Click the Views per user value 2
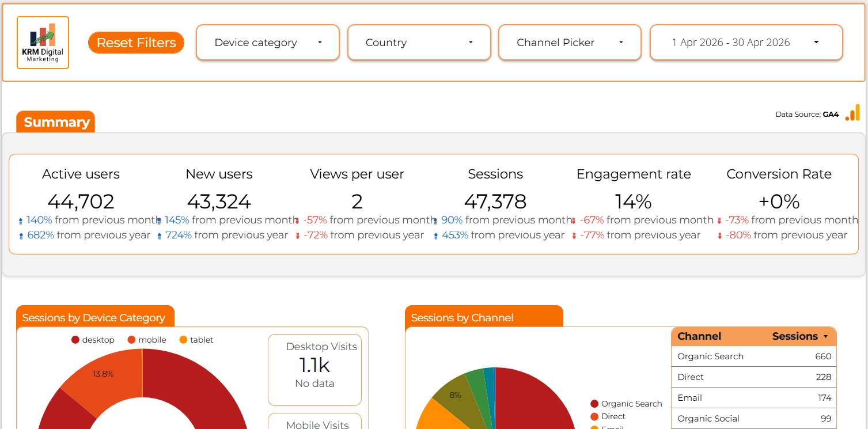This screenshot has height=429, width=868. (357, 202)
